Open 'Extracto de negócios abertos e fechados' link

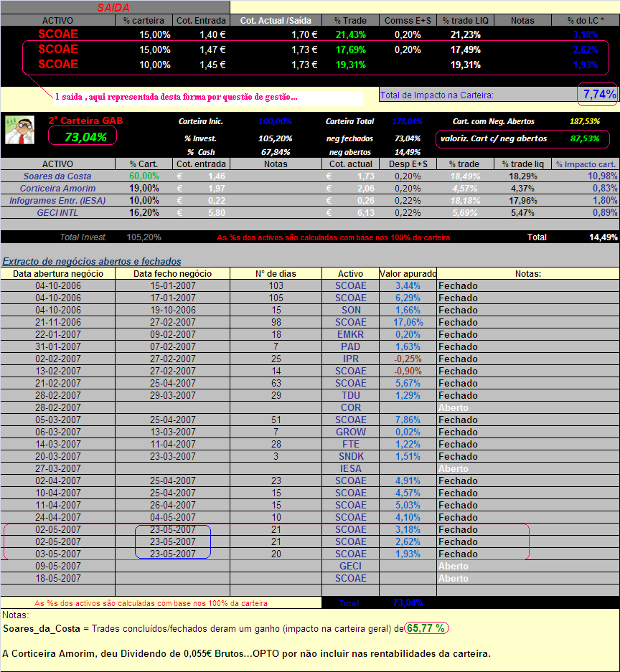click(92, 262)
